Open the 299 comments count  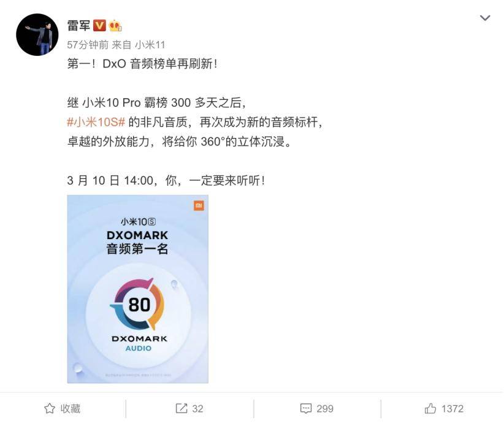325,408
